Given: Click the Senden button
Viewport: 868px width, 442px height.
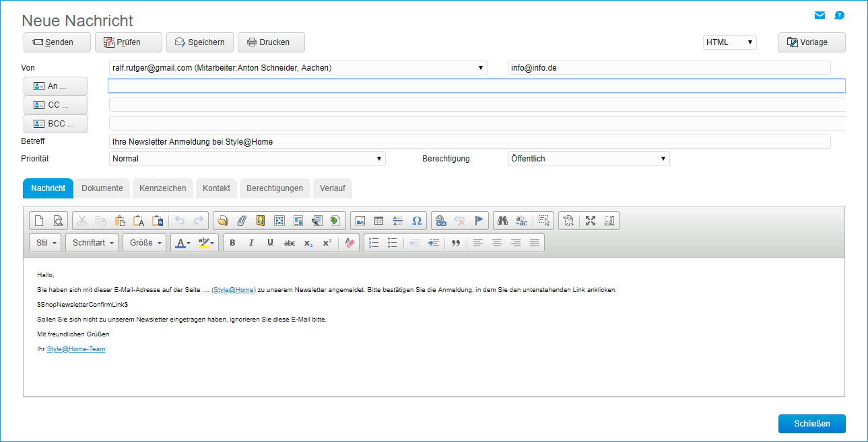Looking at the screenshot, I should tap(57, 42).
